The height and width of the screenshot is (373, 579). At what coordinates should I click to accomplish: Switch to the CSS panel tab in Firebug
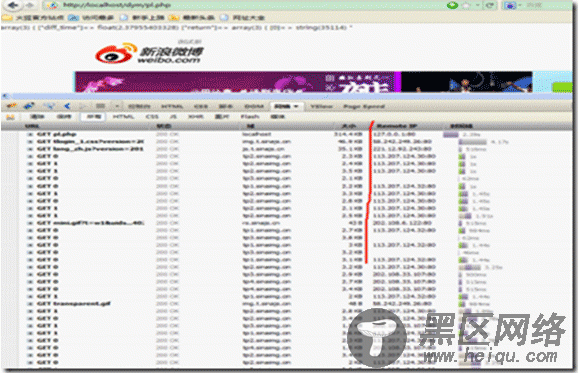pyautogui.click(x=201, y=106)
